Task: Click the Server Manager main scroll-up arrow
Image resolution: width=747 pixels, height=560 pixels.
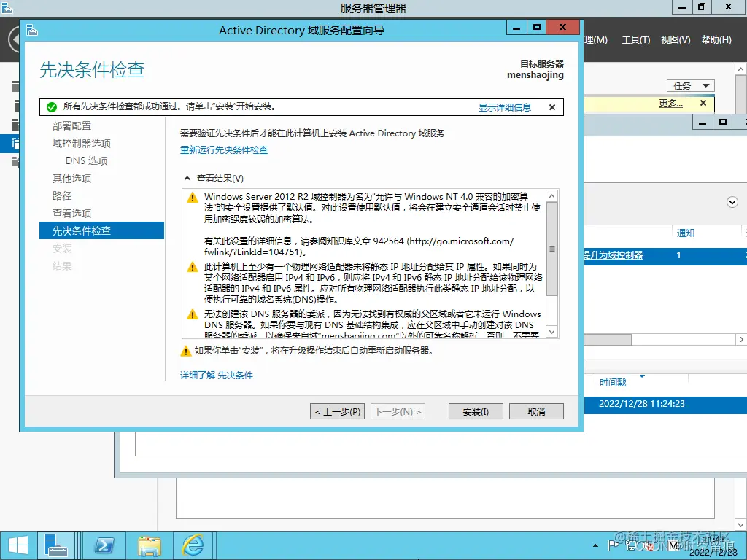Action: point(740,69)
